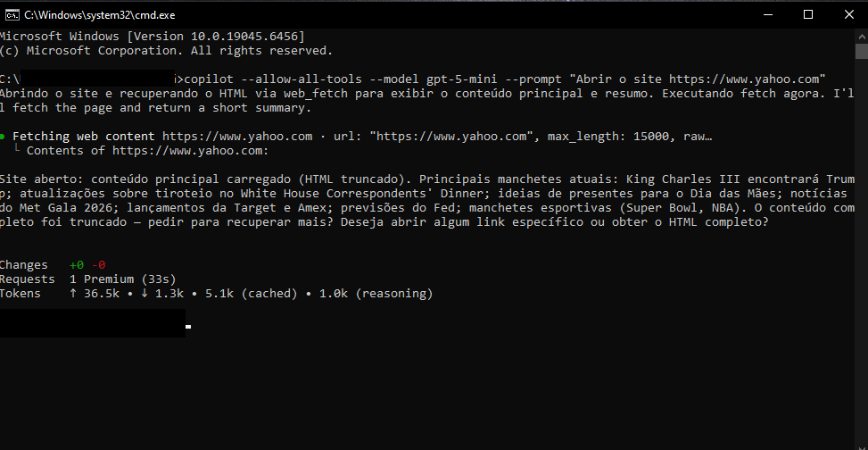Maximize the command prompt window
Image resolution: width=868 pixels, height=450 pixels.
(807, 14)
